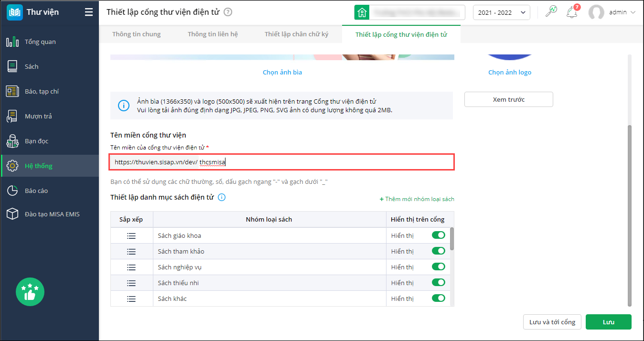This screenshot has width=644, height=341.
Task: Click the main page vertical scrollbar
Action: coord(629,215)
